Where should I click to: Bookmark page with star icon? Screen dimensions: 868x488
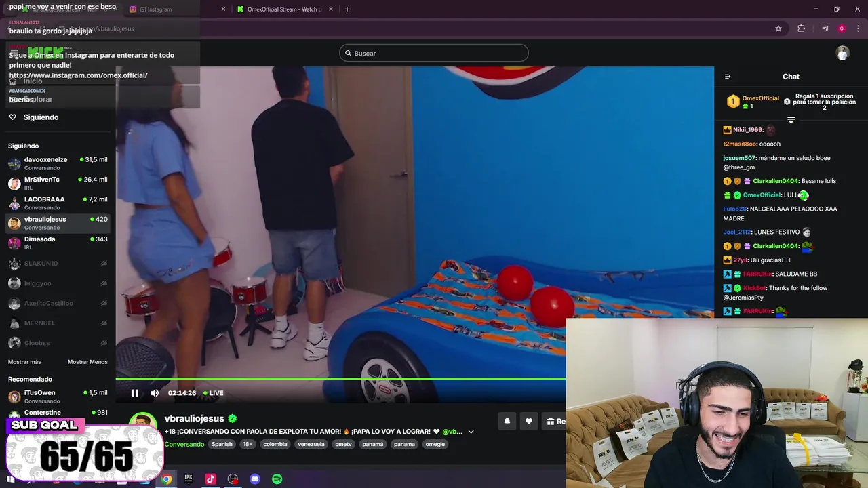[778, 28]
